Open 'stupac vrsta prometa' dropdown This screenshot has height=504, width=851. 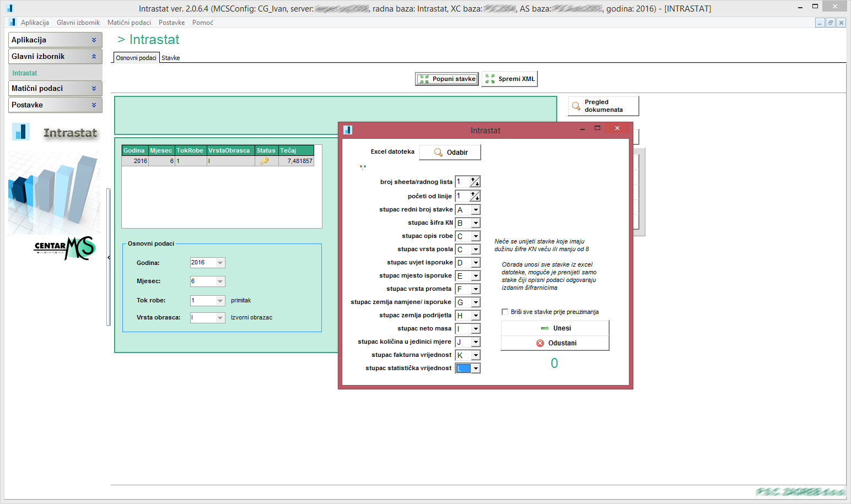[476, 289]
